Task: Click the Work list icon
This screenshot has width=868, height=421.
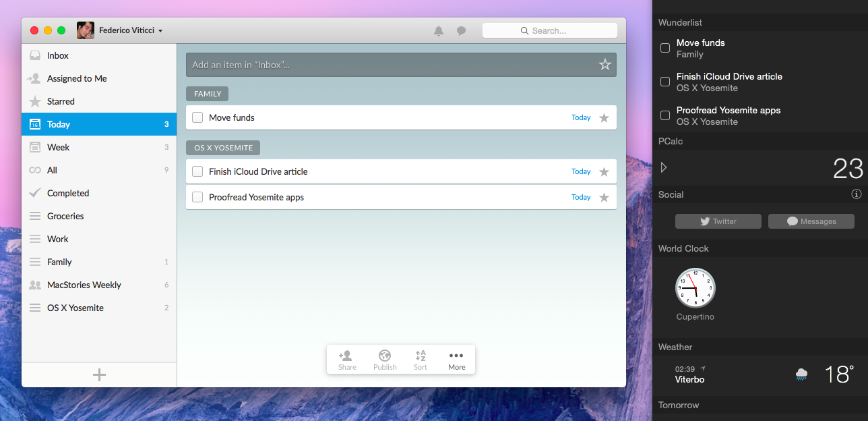Action: pos(35,239)
